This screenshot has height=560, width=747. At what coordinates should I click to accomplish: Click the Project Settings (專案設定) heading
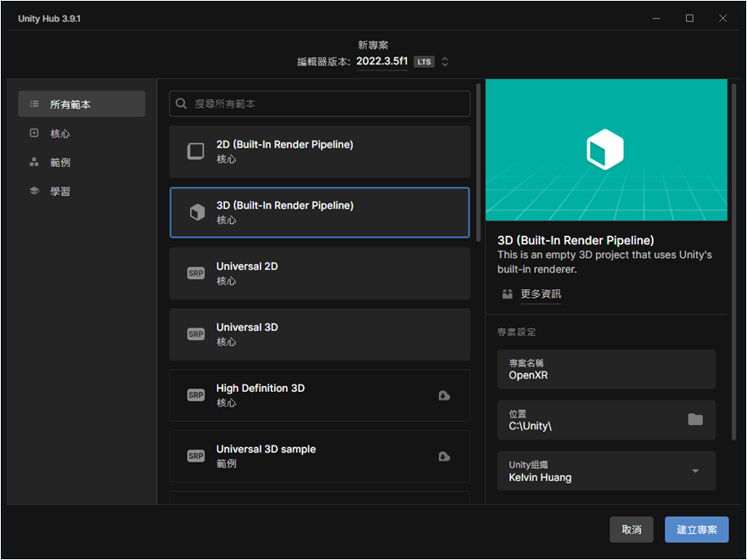coord(516,332)
